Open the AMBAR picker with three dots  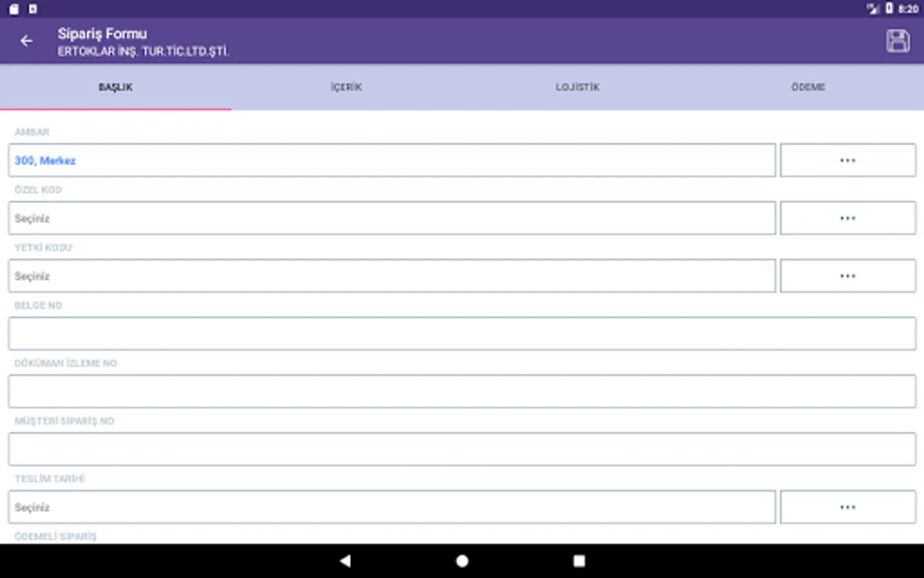[848, 161]
